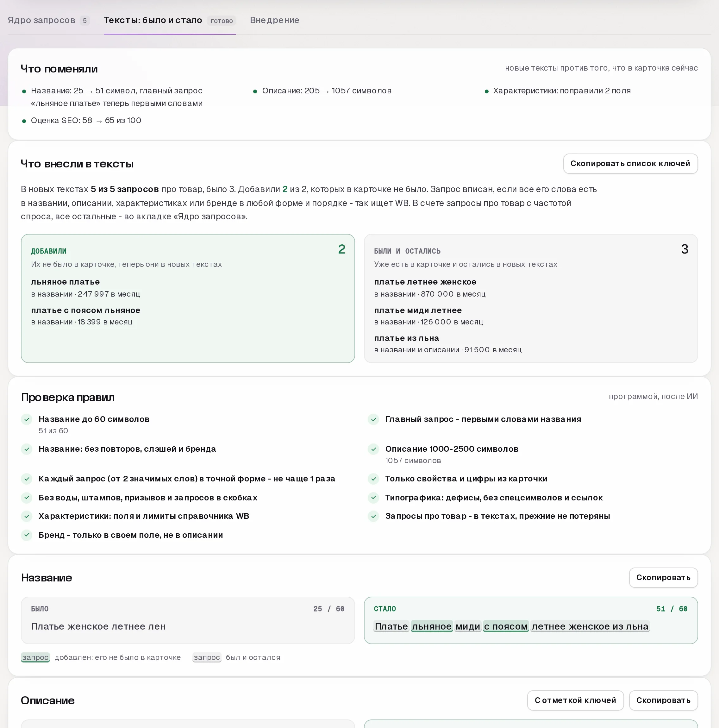Click the «БЫЛО» label in the title card
The image size is (719, 728).
click(40, 609)
